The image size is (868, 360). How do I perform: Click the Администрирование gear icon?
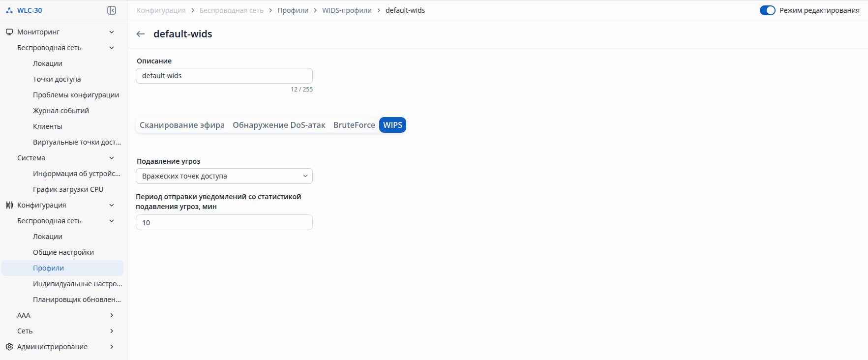pos(9,347)
